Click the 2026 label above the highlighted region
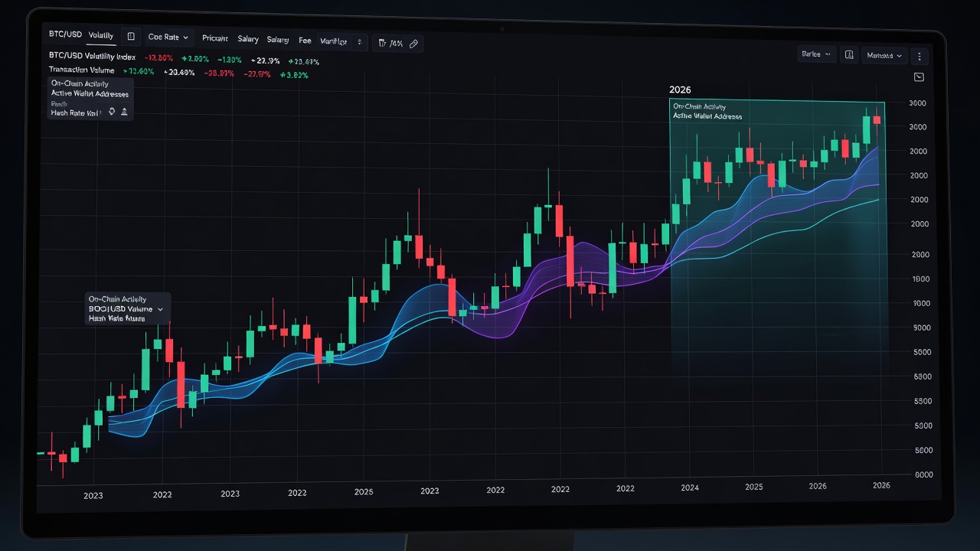The image size is (980, 551). [680, 90]
